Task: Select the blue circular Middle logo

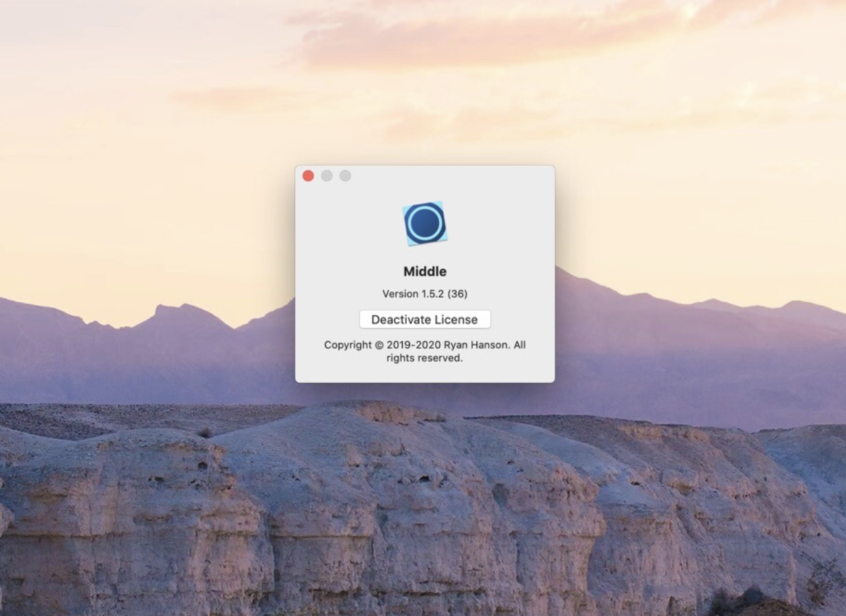Action: click(x=423, y=221)
